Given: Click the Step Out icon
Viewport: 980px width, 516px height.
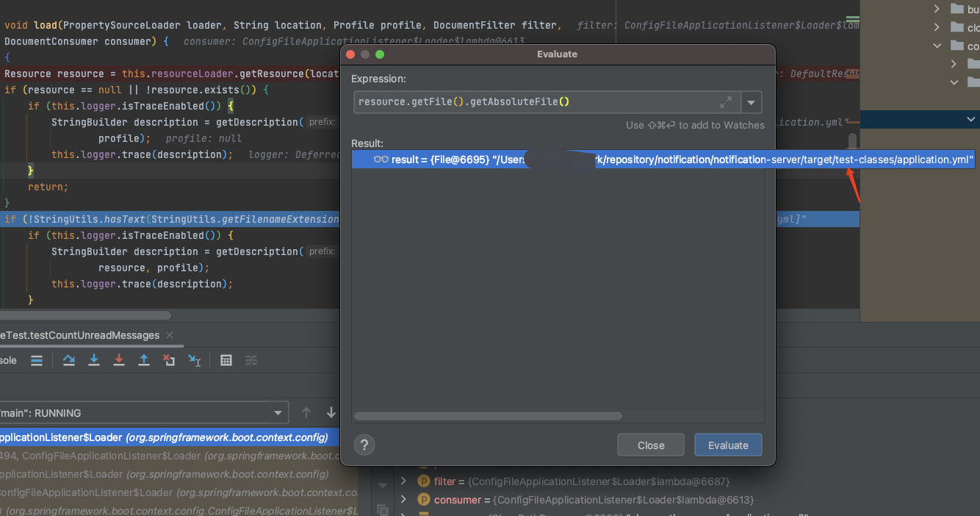Looking at the screenshot, I should click(144, 360).
